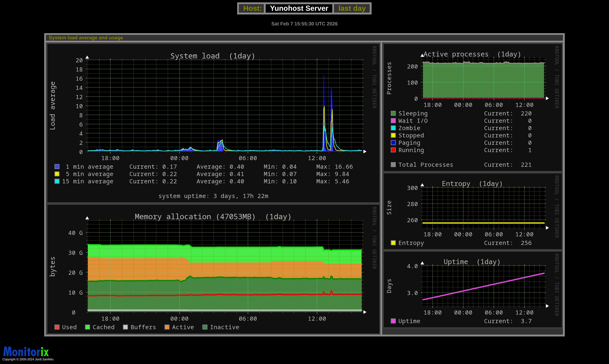Click the gray Total Processes swatch
609x364 pixels.
click(393, 165)
